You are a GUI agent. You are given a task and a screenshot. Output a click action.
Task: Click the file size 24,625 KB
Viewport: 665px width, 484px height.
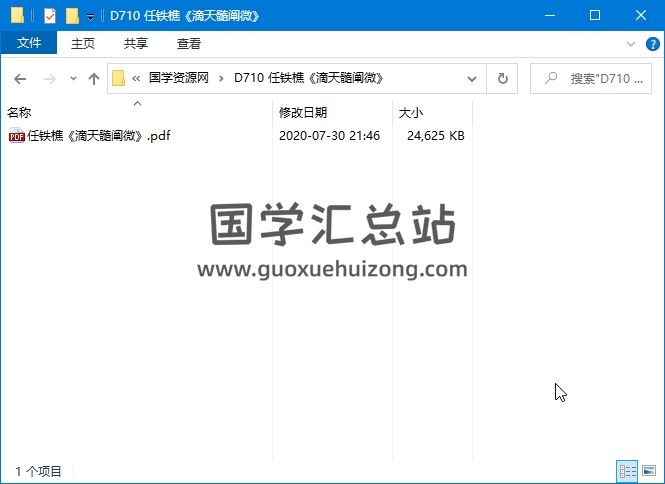click(436, 136)
